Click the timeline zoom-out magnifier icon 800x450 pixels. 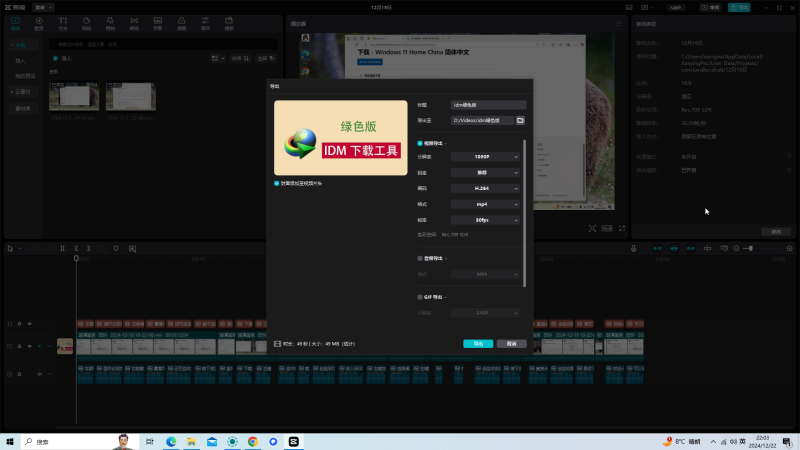736,248
